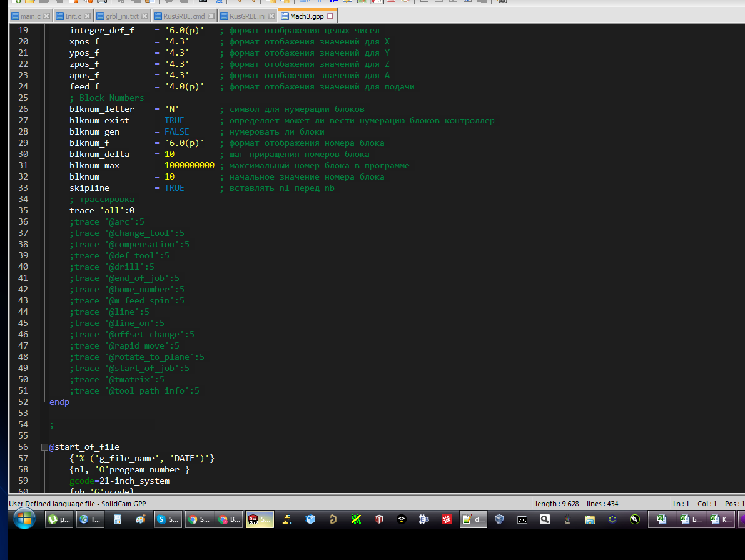
Task: Click the feed_f format value '4.0(p)'
Action: click(185, 86)
